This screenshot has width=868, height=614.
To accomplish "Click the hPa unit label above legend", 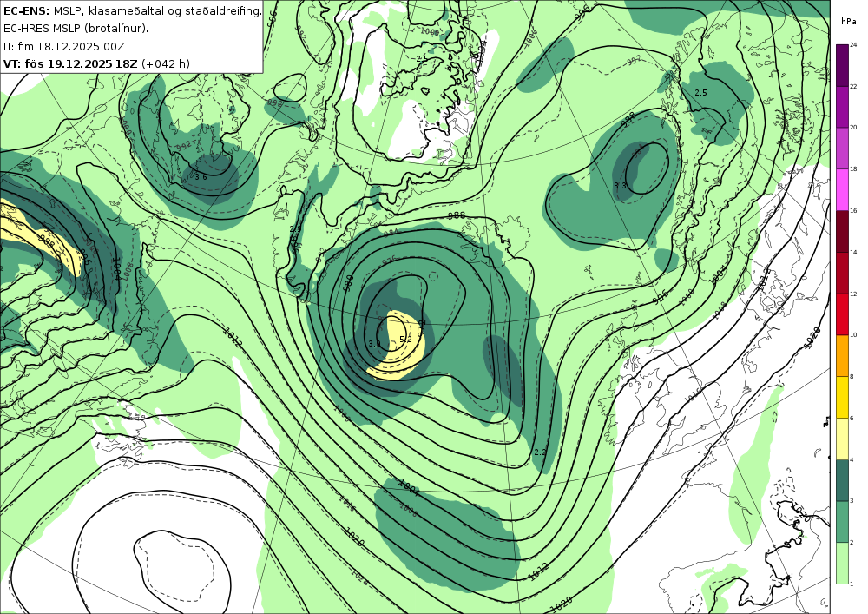I will 849,21.
